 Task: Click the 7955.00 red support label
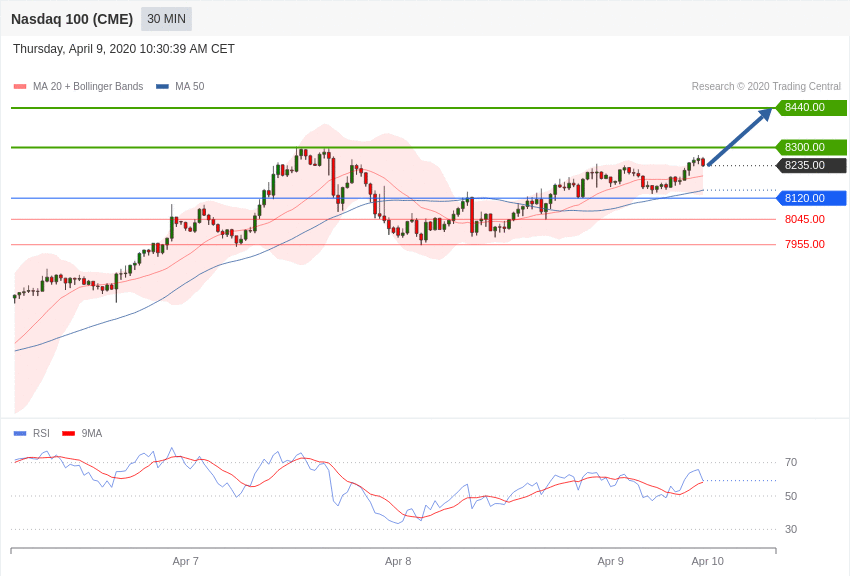804,244
